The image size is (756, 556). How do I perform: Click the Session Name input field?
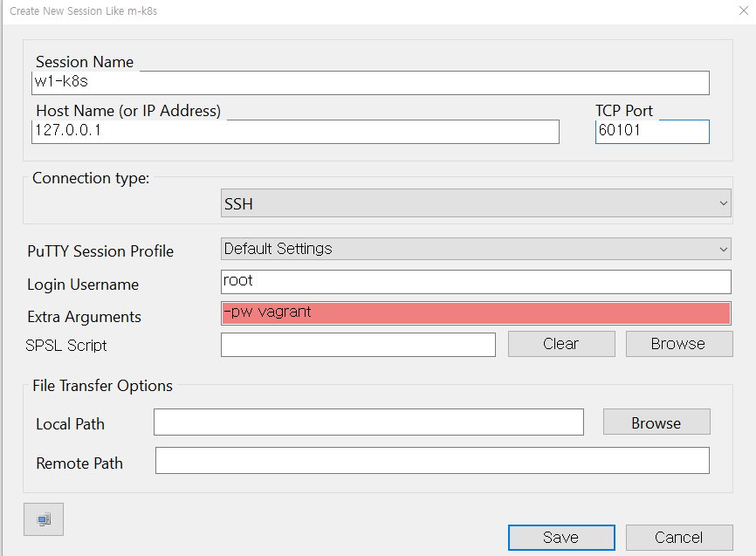370,83
